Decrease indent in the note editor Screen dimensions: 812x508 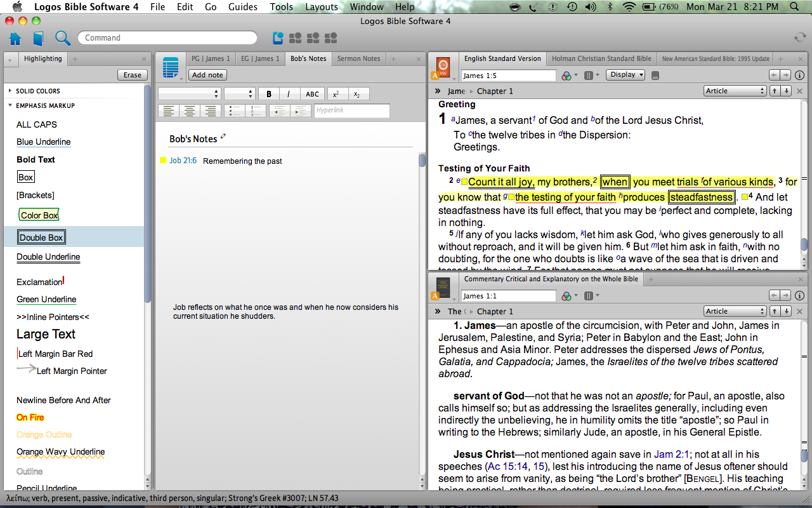[279, 111]
